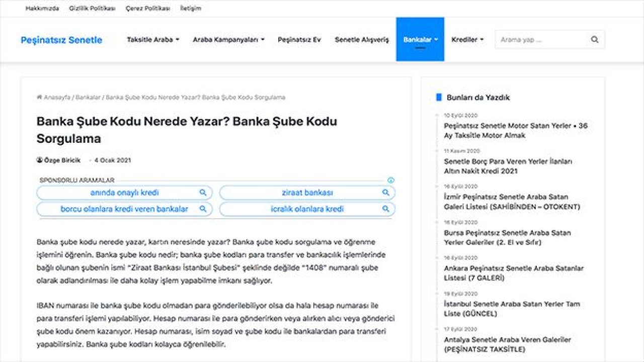Click the magnifier beside "borcu olanlara kredi veren bankalar"
The image size is (644, 362).
[203, 209]
